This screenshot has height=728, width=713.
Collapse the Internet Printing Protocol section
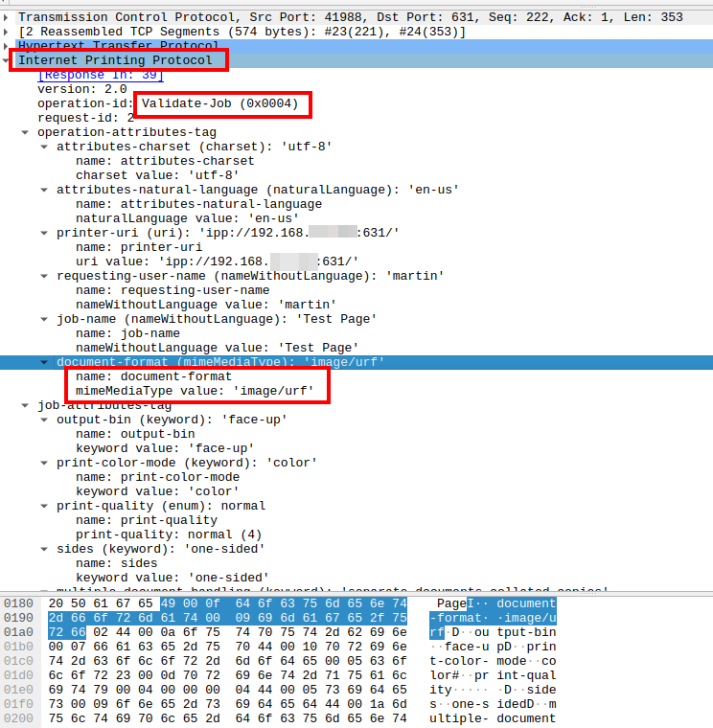coord(8,60)
